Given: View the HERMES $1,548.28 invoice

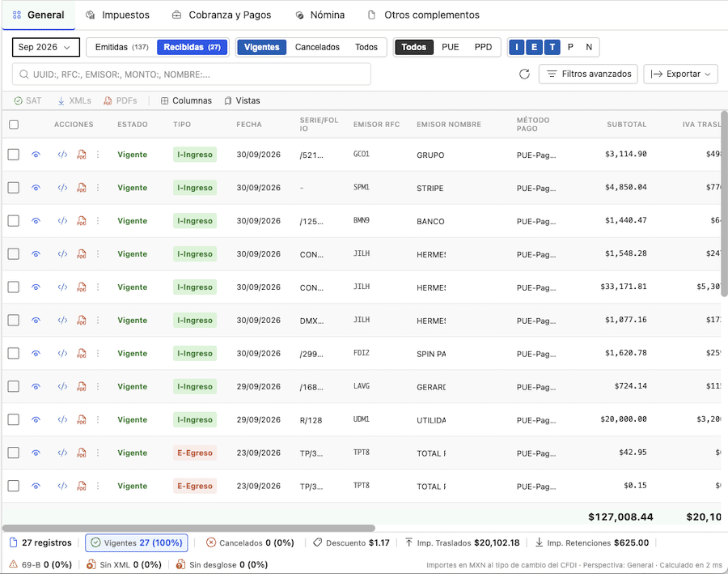Looking at the screenshot, I should click(36, 254).
